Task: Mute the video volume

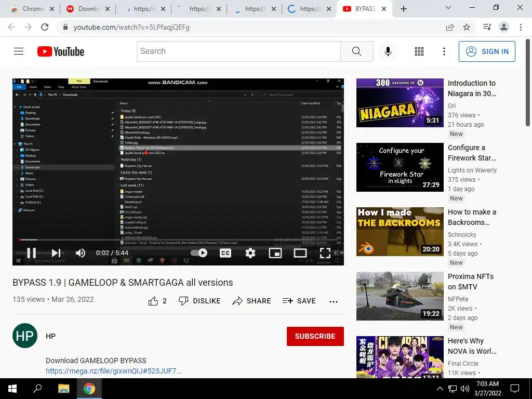Action: click(81, 253)
